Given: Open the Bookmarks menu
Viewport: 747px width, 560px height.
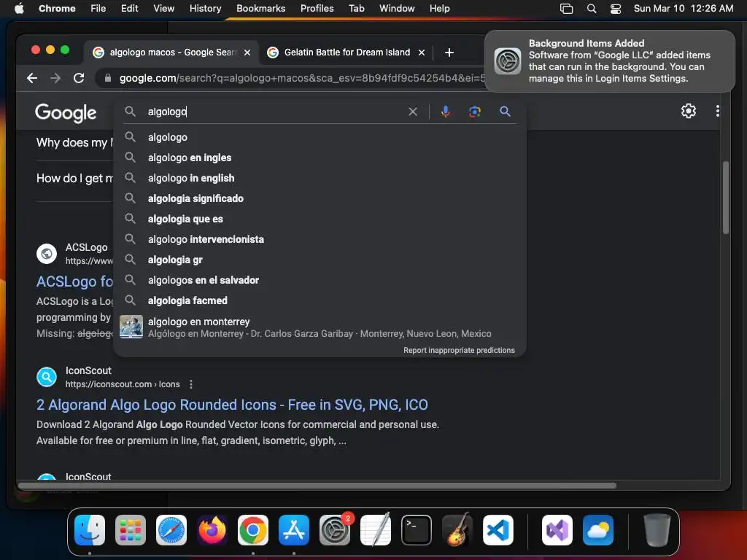Looking at the screenshot, I should click(260, 9).
